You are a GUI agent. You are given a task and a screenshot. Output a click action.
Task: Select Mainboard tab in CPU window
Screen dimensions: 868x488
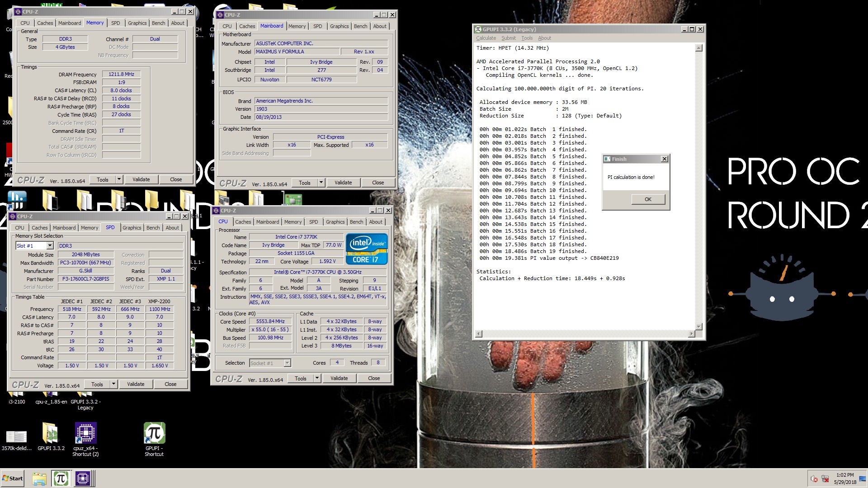tap(268, 222)
